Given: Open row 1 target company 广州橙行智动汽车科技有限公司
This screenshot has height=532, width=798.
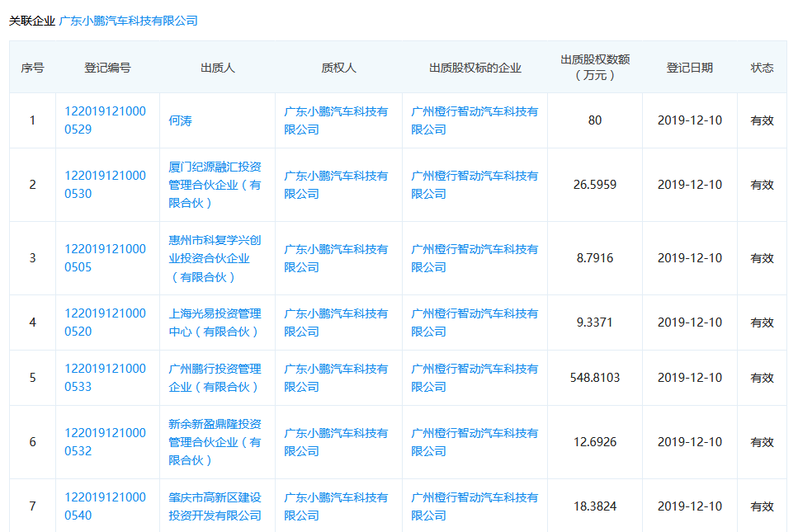Looking at the screenshot, I should 475,120.
